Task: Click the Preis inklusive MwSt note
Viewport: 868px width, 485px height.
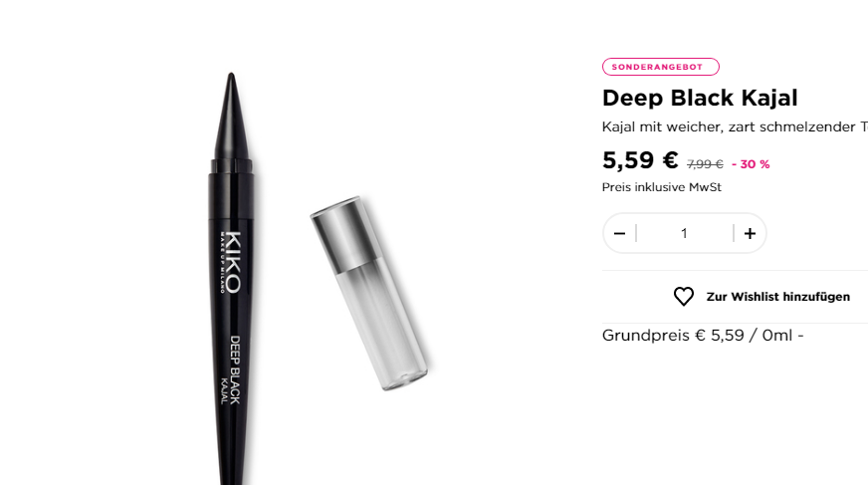Action: [662, 187]
